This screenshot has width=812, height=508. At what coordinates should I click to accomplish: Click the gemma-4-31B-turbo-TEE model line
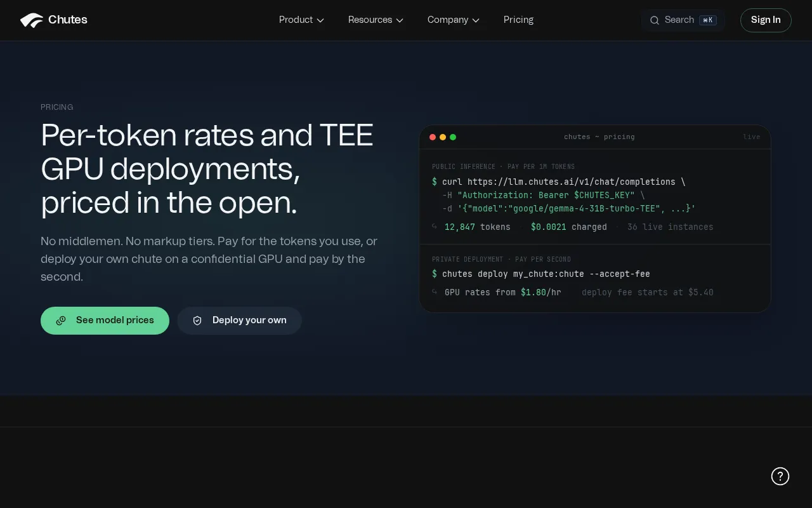[x=569, y=208]
